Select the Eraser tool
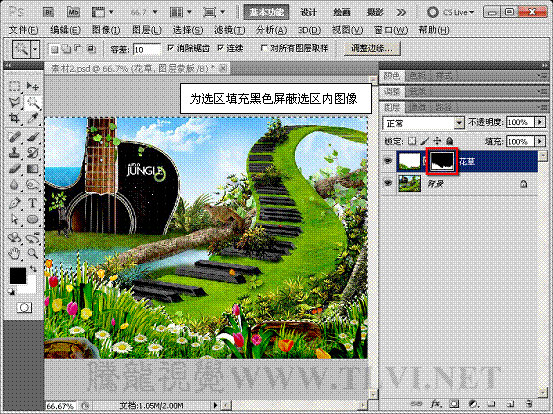Viewport: 553px width, 414px height. pos(14,169)
